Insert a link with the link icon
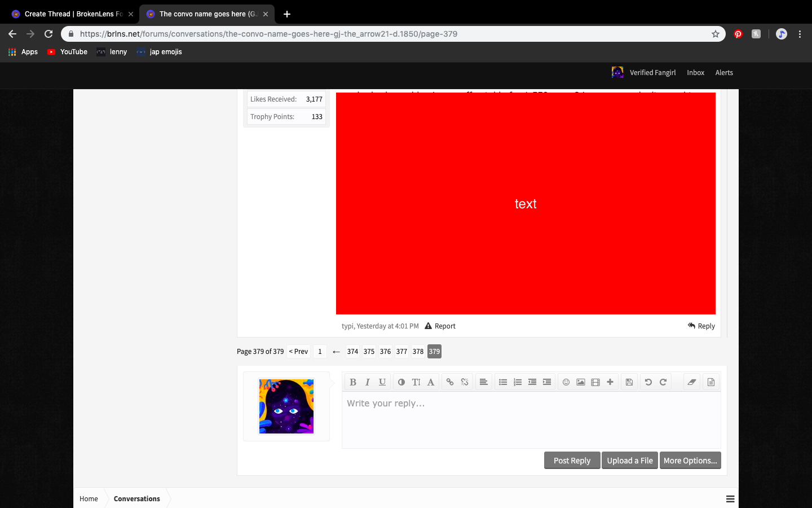Image resolution: width=812 pixels, height=508 pixels. [x=450, y=382]
